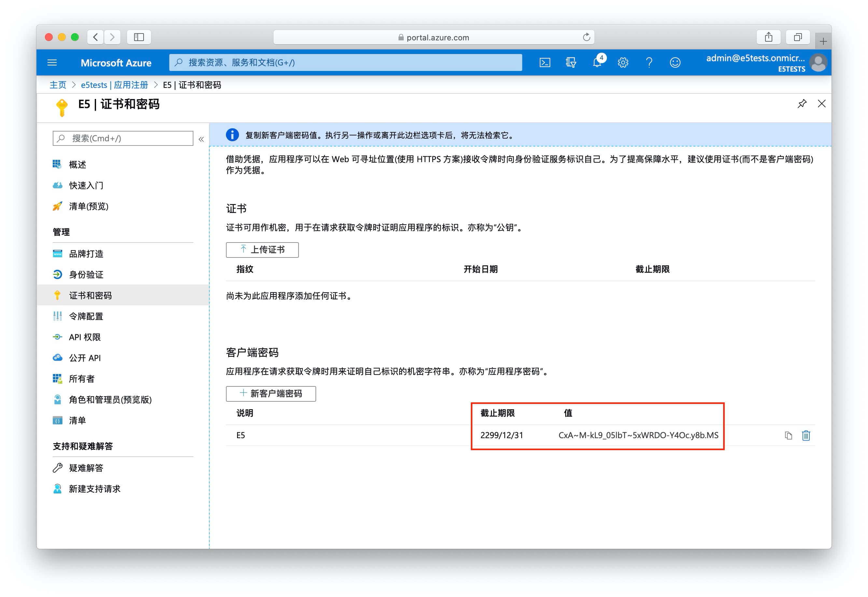Open 概述 in sidebar
868x597 pixels.
click(x=77, y=165)
